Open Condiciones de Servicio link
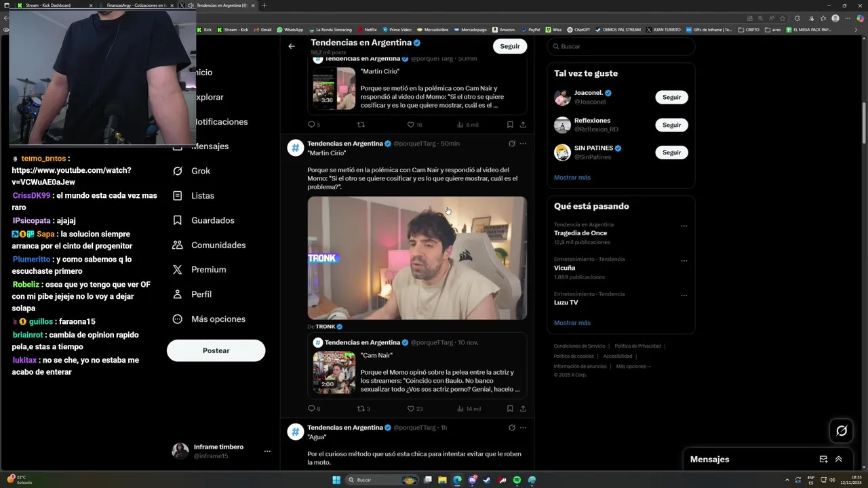This screenshot has width=868, height=488. 579,346
